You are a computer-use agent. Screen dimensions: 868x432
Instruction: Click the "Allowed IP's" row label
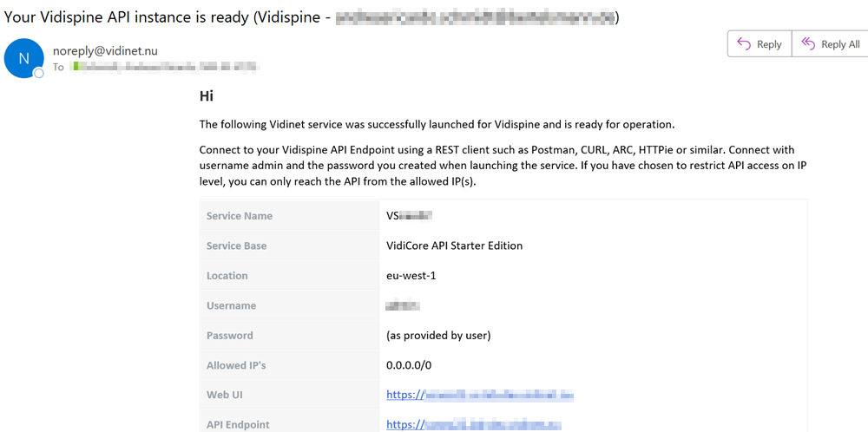pyautogui.click(x=236, y=365)
